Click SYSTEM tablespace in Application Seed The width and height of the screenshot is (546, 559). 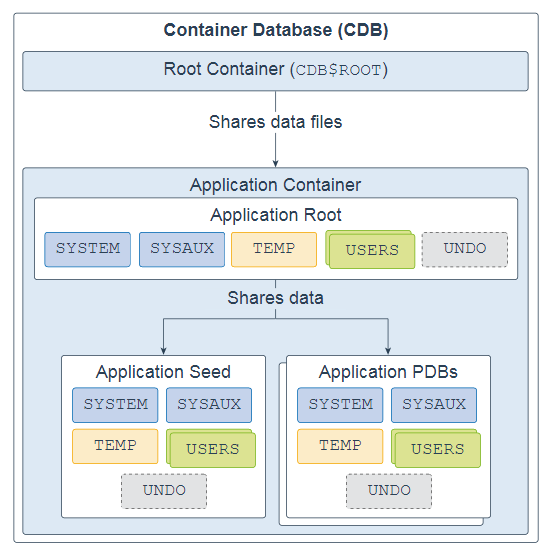[x=115, y=405]
